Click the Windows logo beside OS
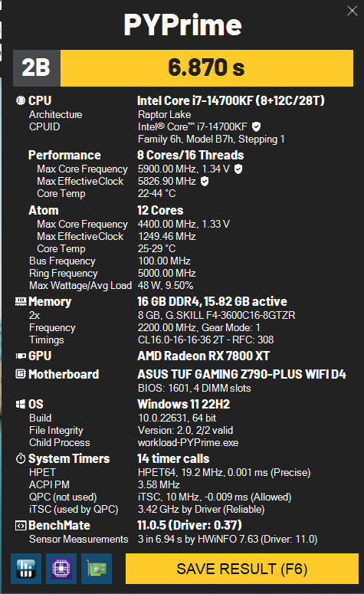This screenshot has height=594, width=364. [x=21, y=404]
